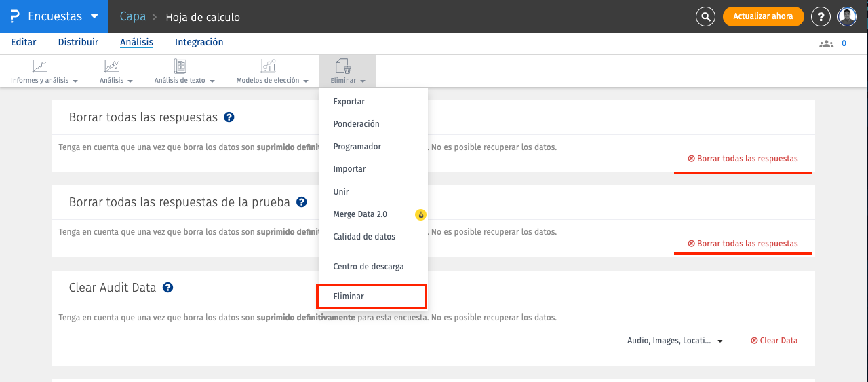Click the Clear Audit Data heading text

[113, 288]
